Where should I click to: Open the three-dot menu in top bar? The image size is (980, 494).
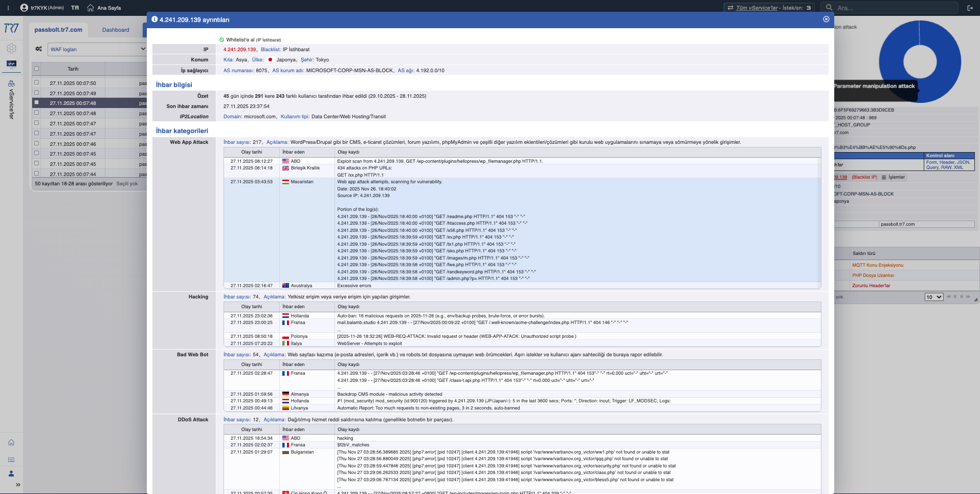pos(8,8)
